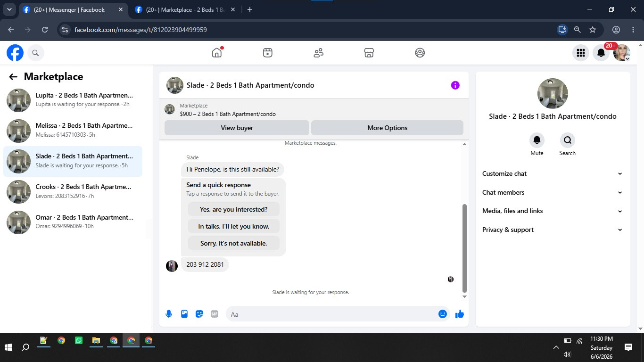Open the GIF picker icon

click(215, 314)
